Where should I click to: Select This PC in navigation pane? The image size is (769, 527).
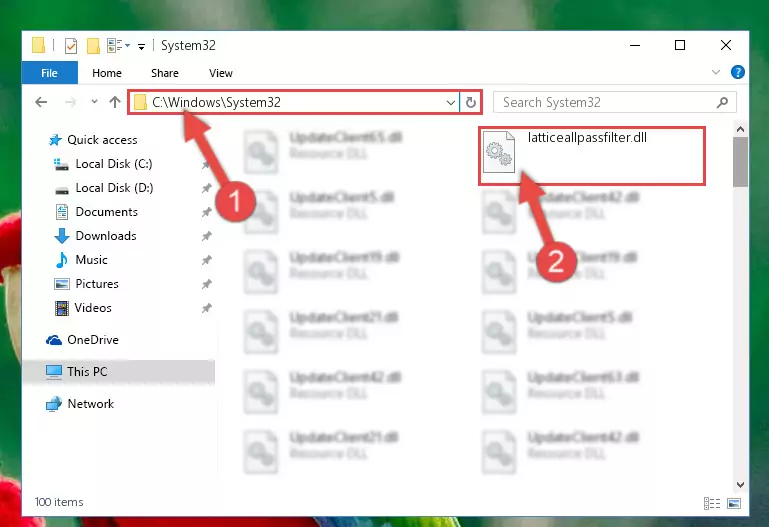(x=118, y=372)
